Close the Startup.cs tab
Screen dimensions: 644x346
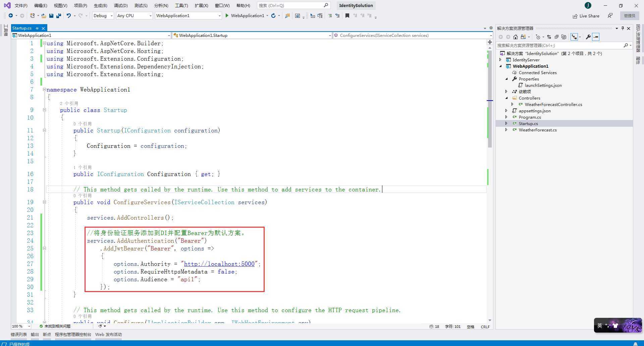43,28
